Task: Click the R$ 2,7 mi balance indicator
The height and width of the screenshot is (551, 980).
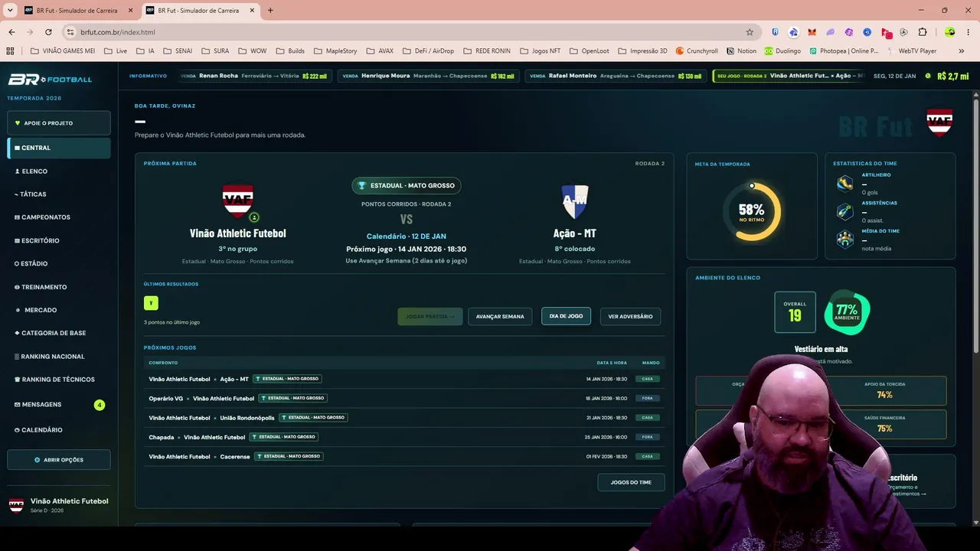Action: [x=947, y=77]
